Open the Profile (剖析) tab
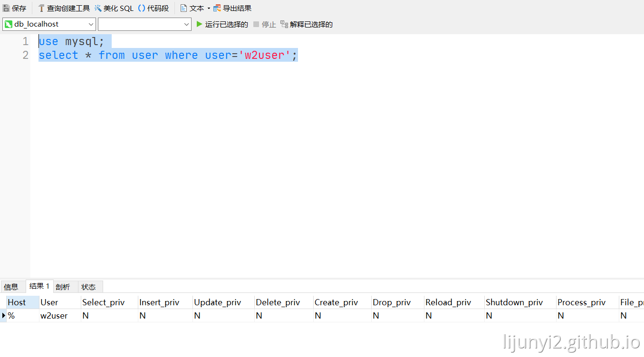The width and height of the screenshot is (644, 357). click(x=63, y=287)
